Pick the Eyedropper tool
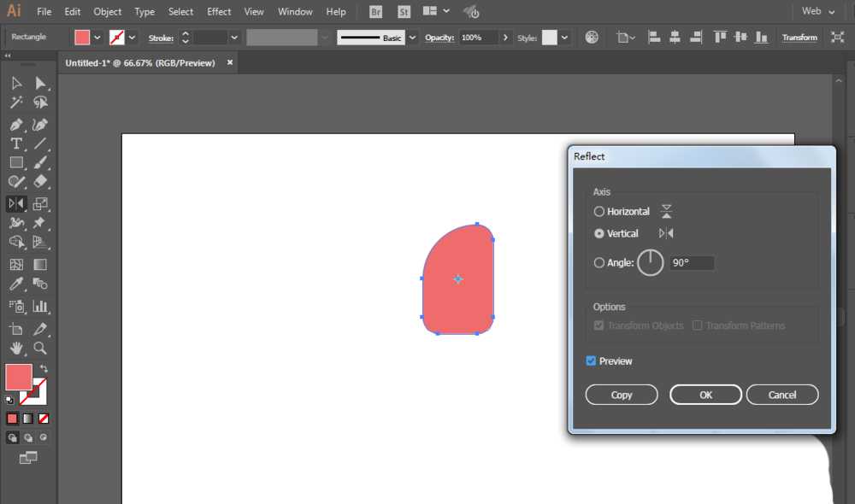The height and width of the screenshot is (504, 855). (x=16, y=284)
